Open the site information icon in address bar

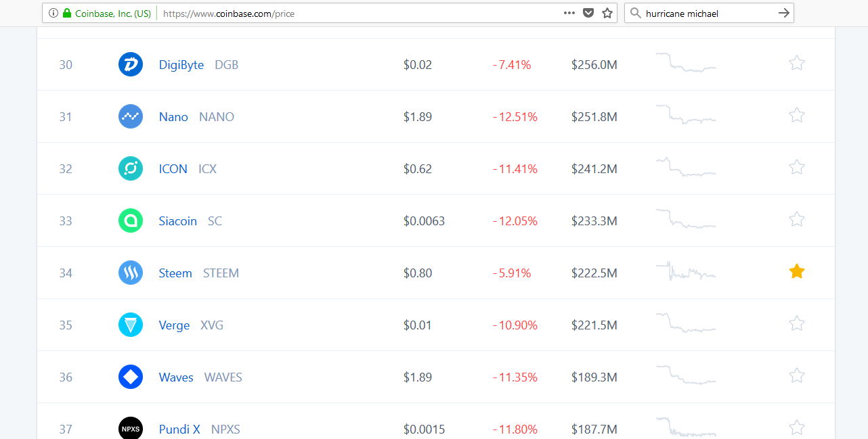pyautogui.click(x=53, y=13)
